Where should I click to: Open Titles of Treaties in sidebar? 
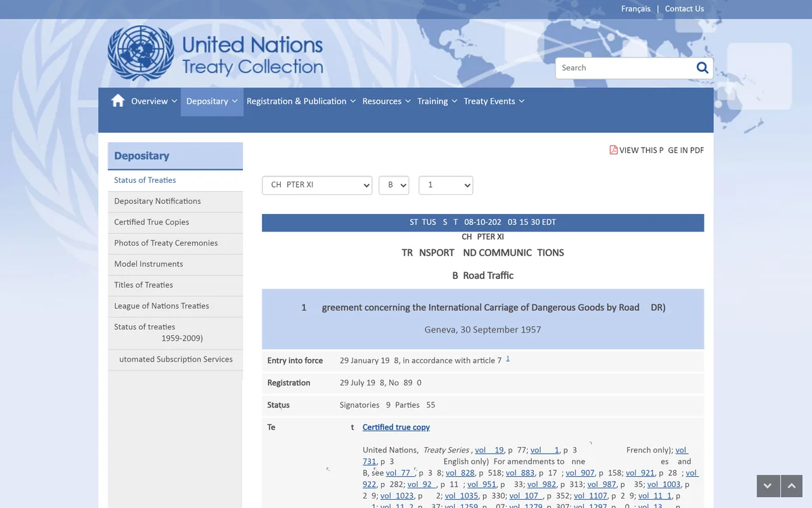(x=175, y=286)
